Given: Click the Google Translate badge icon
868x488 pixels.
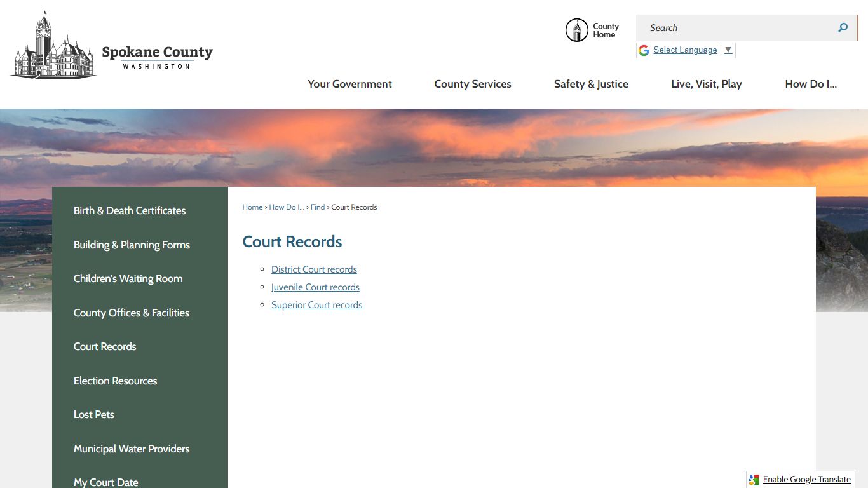Looking at the screenshot, I should [754, 480].
